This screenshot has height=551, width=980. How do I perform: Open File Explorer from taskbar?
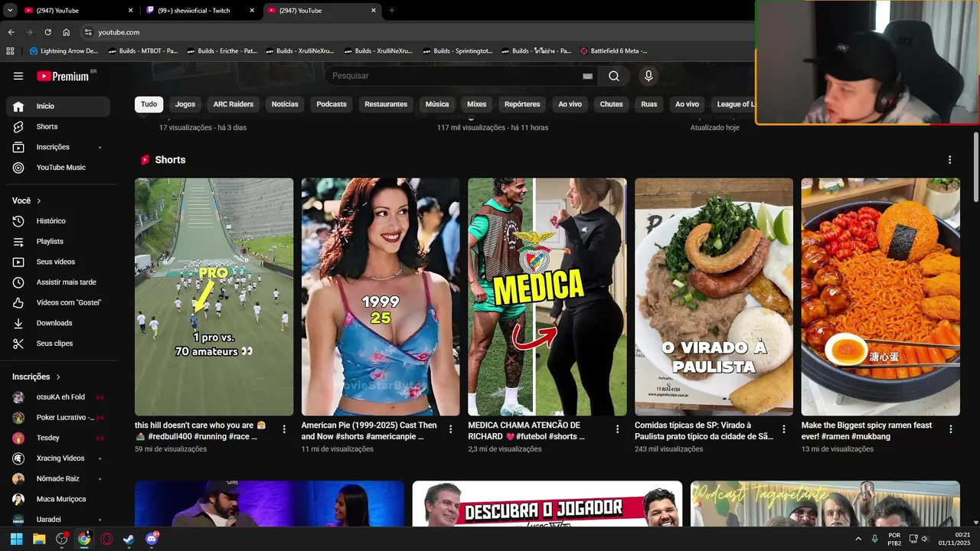[39, 539]
